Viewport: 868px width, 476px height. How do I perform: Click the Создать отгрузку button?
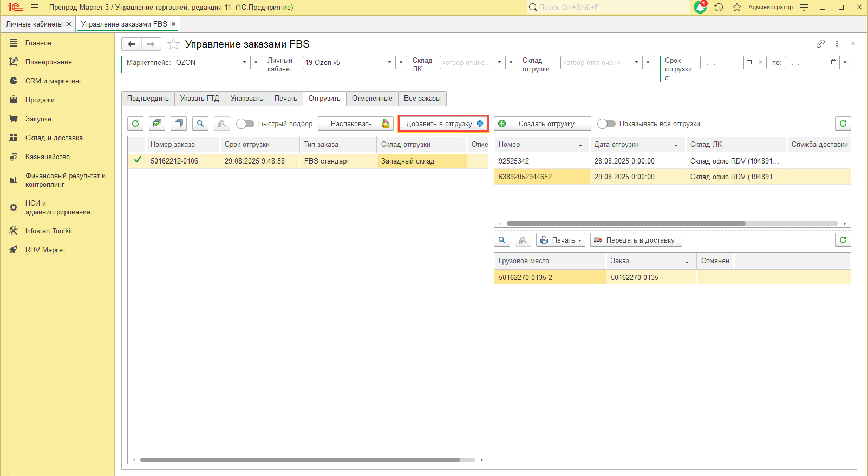click(x=542, y=123)
